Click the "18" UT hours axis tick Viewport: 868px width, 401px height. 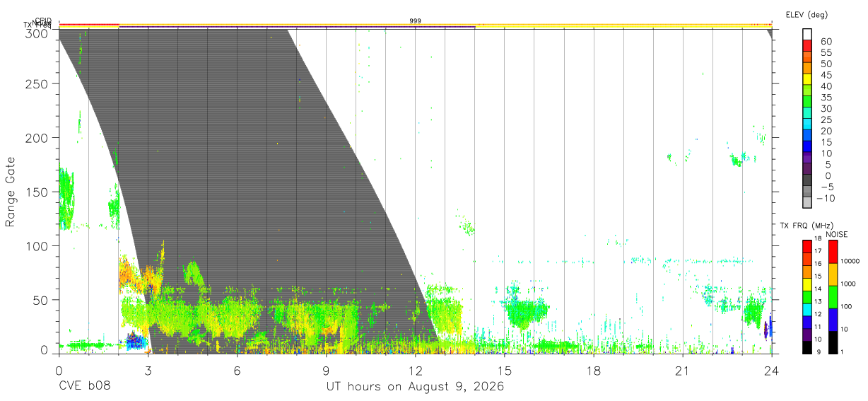click(x=593, y=370)
